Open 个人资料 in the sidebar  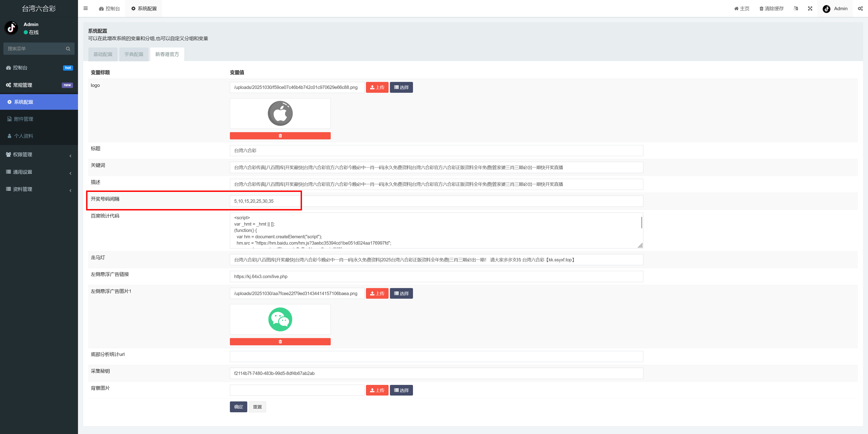(x=39, y=136)
